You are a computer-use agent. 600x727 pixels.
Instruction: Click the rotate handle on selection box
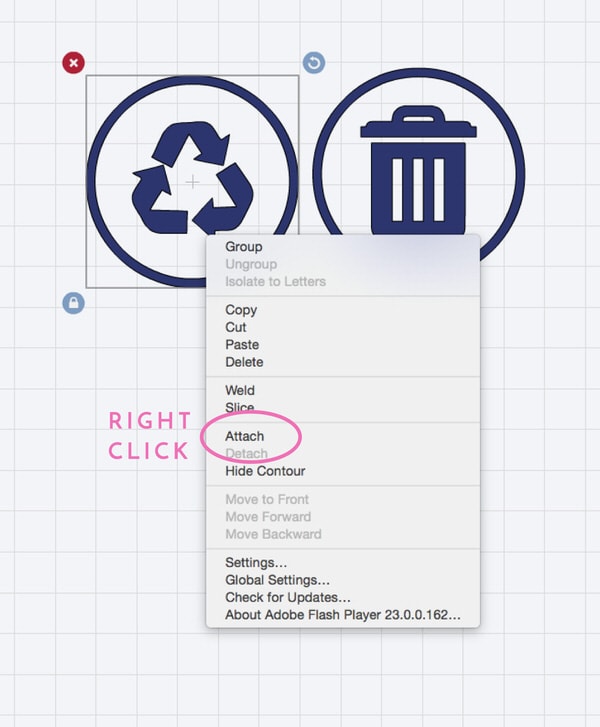313,63
